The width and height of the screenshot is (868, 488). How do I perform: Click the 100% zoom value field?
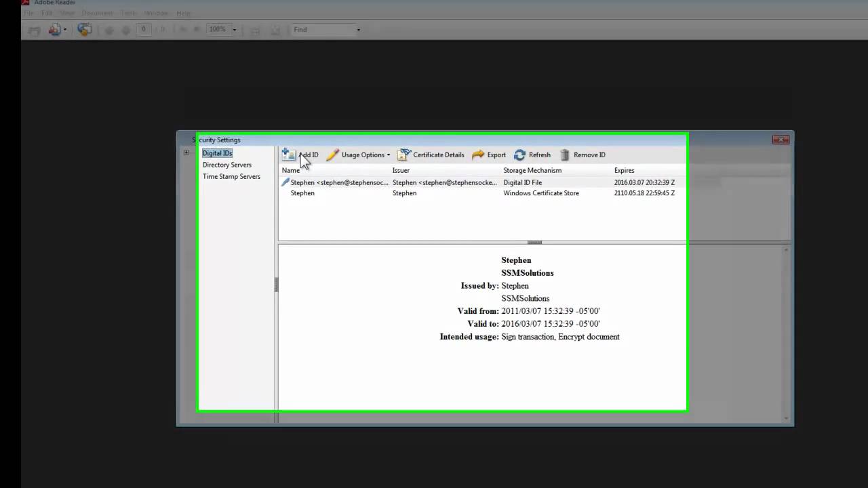218,30
